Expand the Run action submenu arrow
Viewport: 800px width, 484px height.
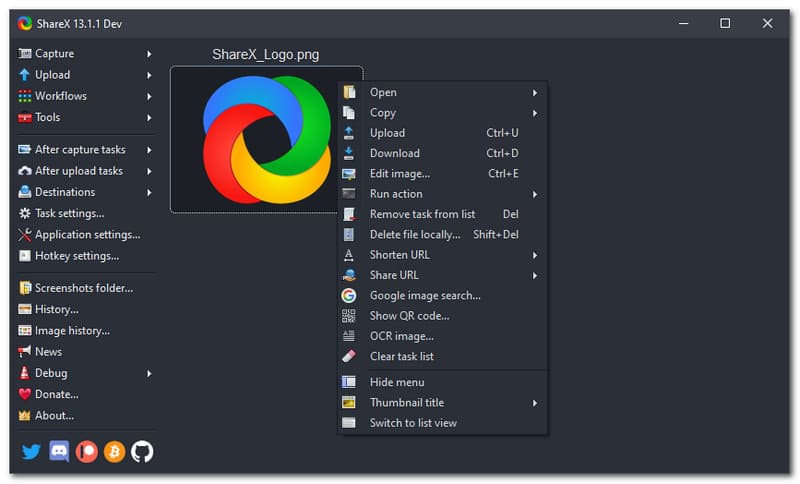(x=535, y=194)
